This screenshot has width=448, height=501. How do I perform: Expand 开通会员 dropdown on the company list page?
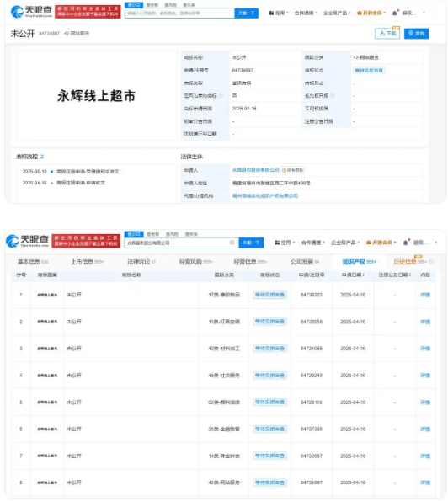point(381,243)
